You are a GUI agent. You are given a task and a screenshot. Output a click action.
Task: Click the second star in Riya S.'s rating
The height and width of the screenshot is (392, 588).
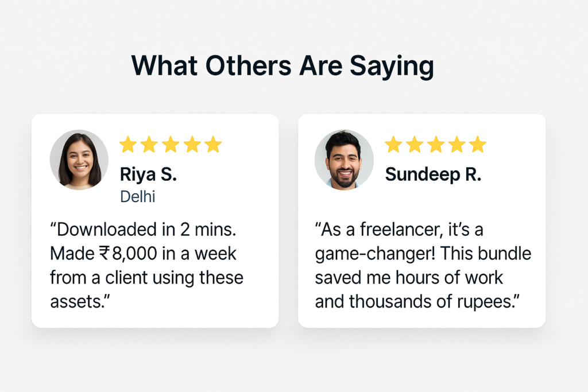tap(149, 145)
